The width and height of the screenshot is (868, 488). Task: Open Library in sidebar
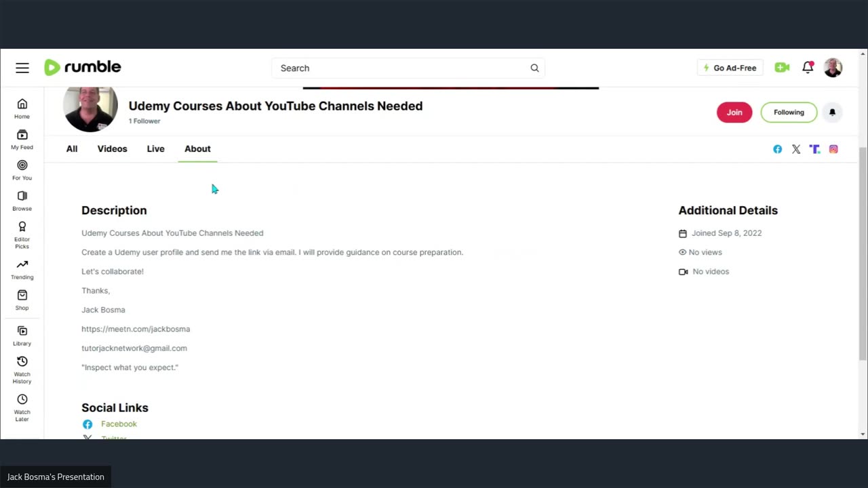coord(22,335)
